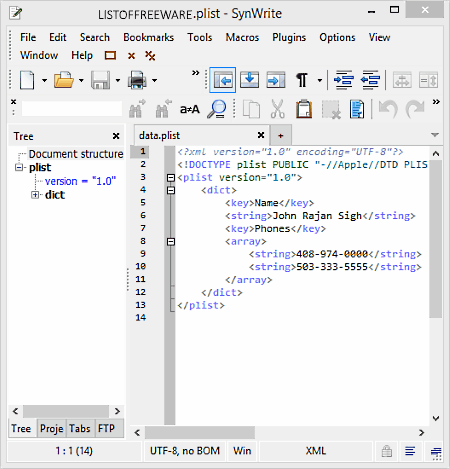Toggle the read-only lock icon in status bar
This screenshot has width=450, height=469.
pyautogui.click(x=387, y=451)
